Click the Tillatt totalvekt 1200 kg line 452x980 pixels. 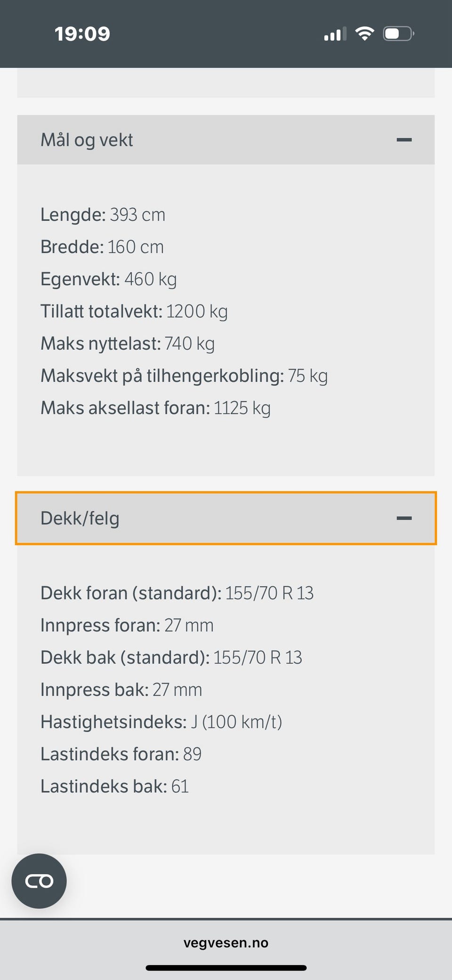(134, 311)
